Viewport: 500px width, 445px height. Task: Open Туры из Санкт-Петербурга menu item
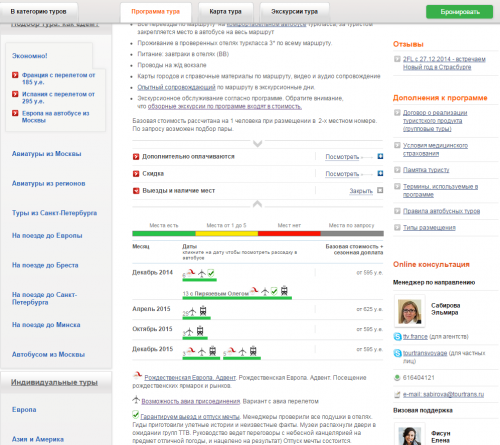55,213
